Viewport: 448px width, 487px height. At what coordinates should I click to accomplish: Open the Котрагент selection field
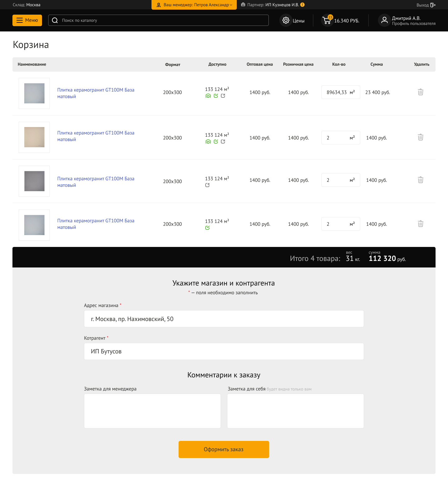[x=224, y=352]
